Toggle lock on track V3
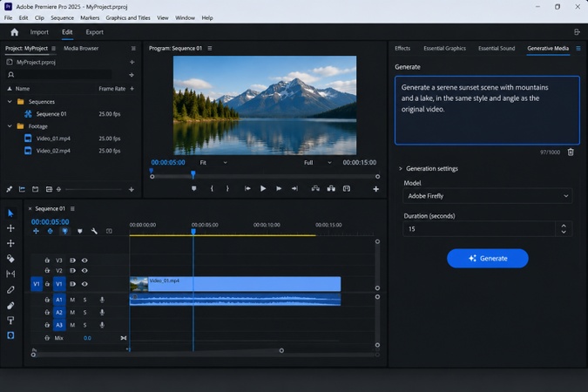The width and height of the screenshot is (588, 392). [x=47, y=260]
